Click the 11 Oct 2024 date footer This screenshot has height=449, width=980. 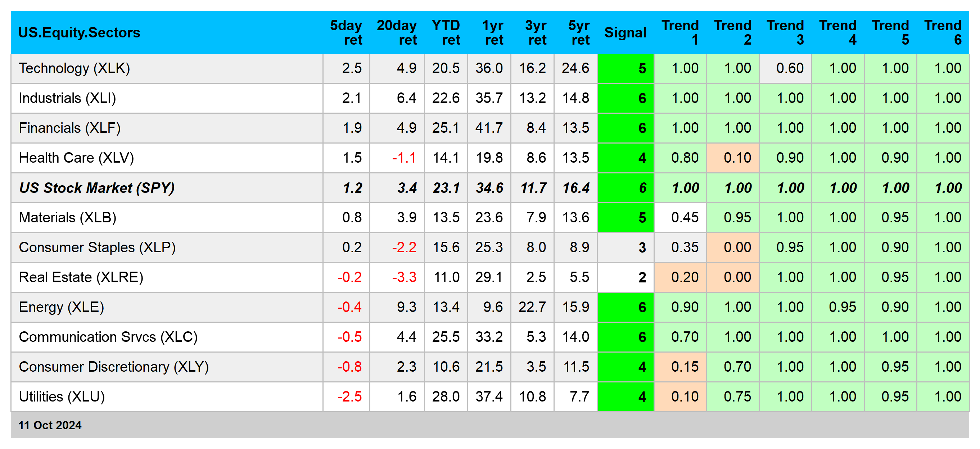pyautogui.click(x=50, y=425)
